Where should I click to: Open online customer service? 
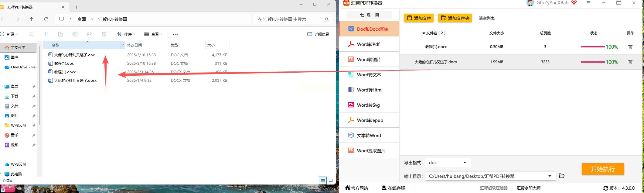(x=394, y=188)
